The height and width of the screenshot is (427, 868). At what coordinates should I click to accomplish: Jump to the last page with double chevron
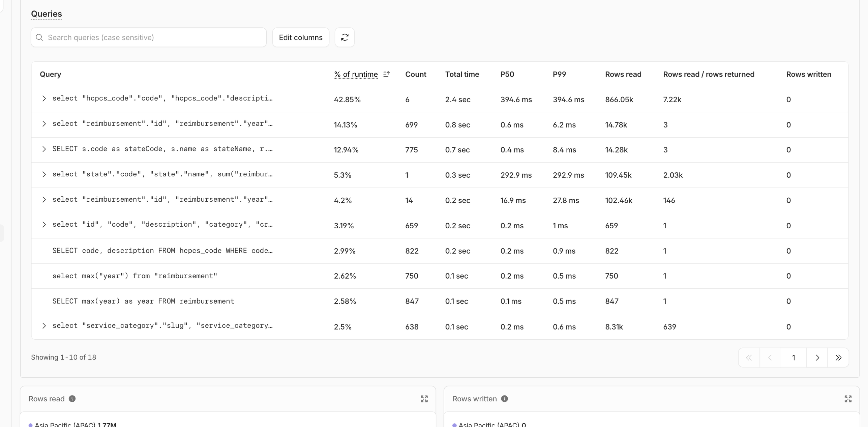coord(839,358)
